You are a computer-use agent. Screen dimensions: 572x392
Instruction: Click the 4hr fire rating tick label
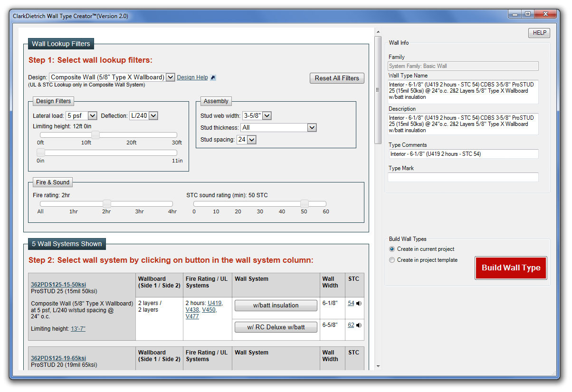(172, 211)
